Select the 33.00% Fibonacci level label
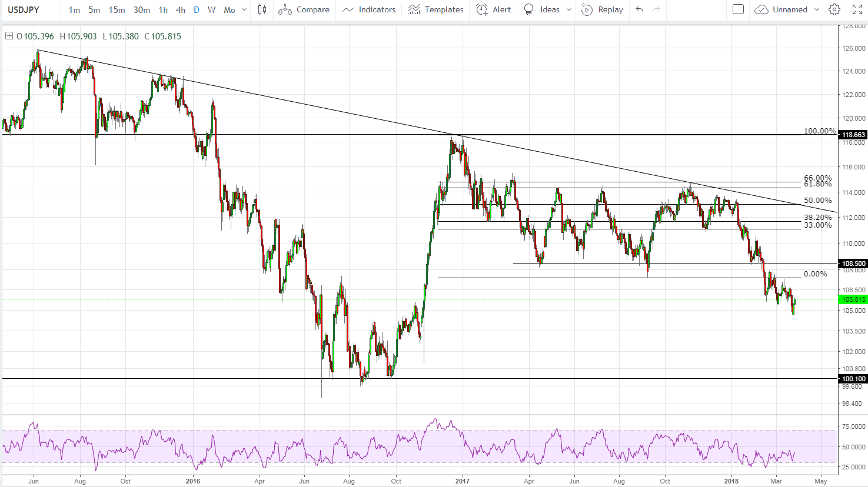 click(x=818, y=225)
